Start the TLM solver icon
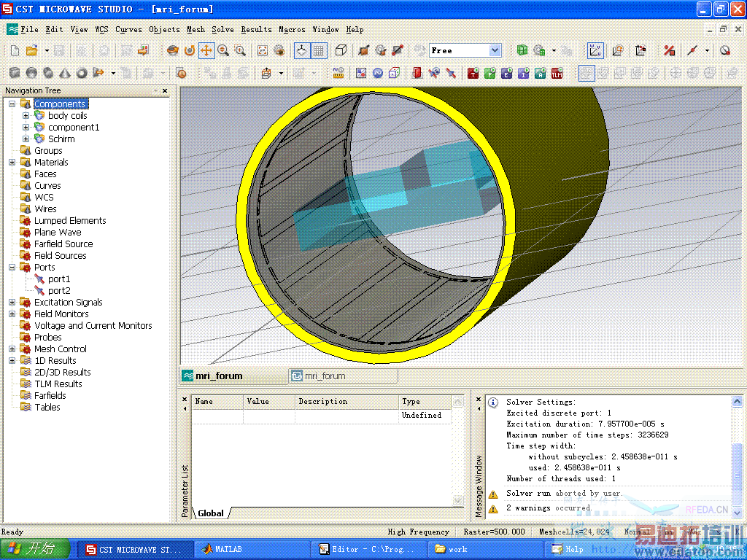 click(x=557, y=73)
